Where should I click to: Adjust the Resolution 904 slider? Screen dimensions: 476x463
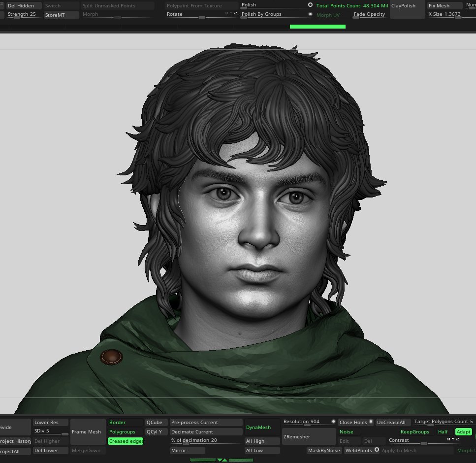[306, 422]
